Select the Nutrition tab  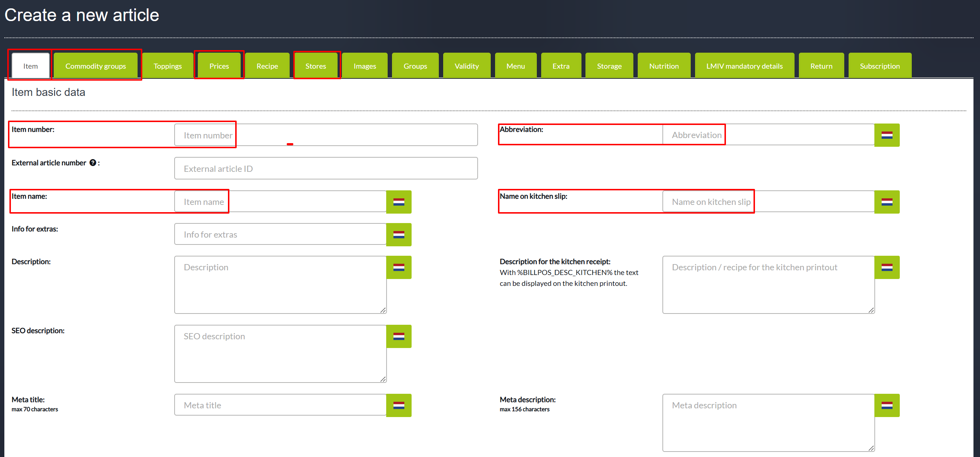(x=663, y=66)
